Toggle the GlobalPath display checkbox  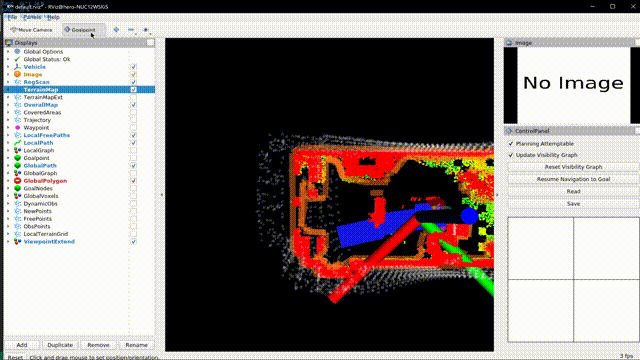pos(133,166)
